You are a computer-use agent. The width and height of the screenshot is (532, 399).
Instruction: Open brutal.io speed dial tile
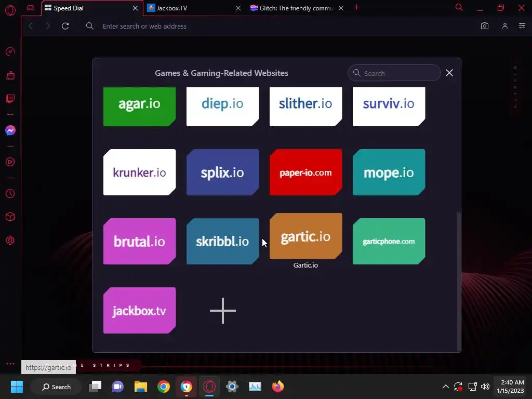coord(139,241)
